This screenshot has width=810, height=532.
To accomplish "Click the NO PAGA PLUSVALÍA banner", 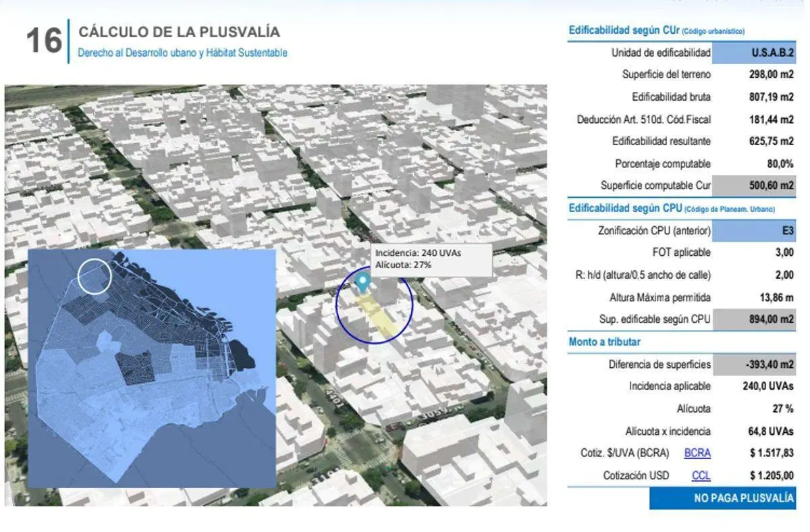I will click(x=722, y=498).
